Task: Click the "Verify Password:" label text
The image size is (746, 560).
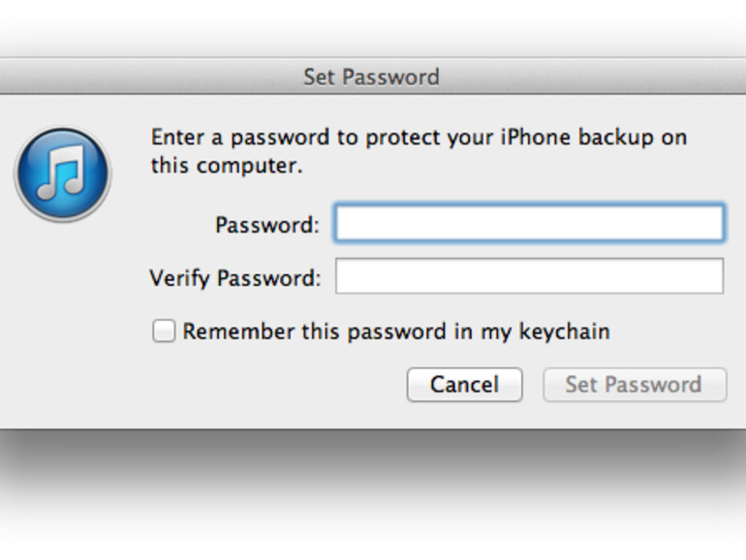Action: (235, 278)
